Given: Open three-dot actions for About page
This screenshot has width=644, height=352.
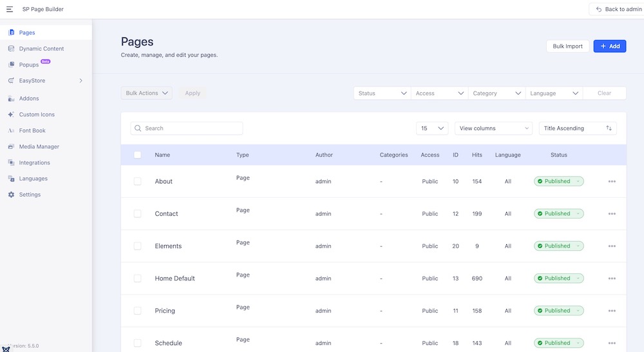Looking at the screenshot, I should pos(612,182).
